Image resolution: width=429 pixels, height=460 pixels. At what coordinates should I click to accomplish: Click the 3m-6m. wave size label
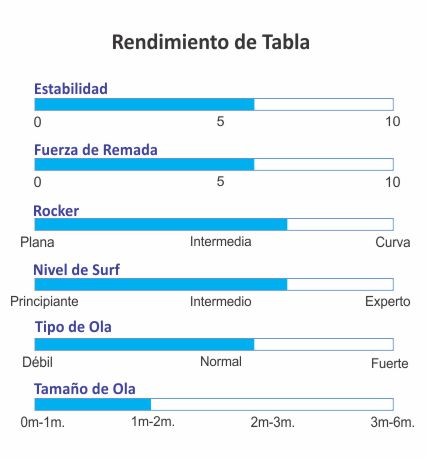(392, 422)
